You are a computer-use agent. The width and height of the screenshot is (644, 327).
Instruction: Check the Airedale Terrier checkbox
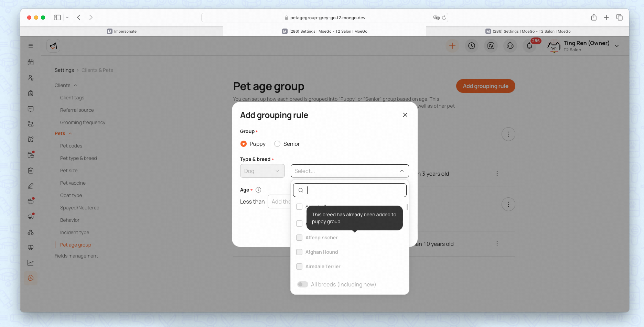point(299,266)
